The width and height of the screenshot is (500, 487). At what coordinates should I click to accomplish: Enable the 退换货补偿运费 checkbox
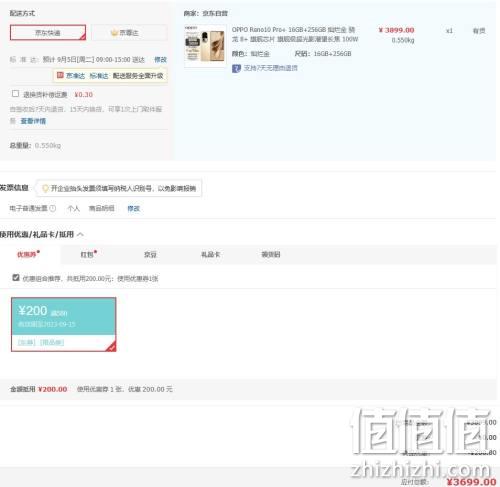pos(15,94)
